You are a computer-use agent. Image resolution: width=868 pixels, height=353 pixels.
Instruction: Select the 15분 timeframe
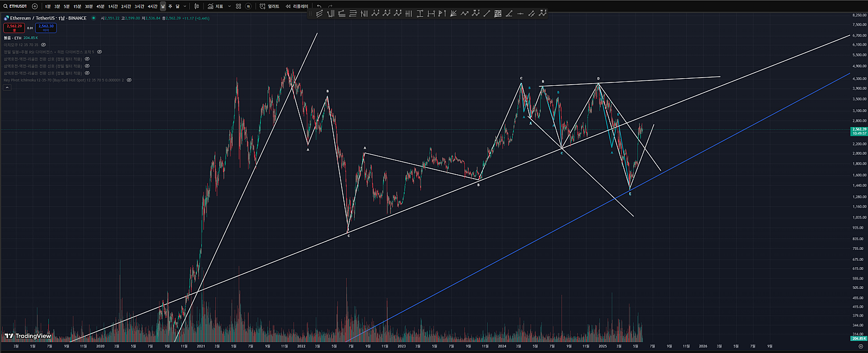(x=77, y=7)
